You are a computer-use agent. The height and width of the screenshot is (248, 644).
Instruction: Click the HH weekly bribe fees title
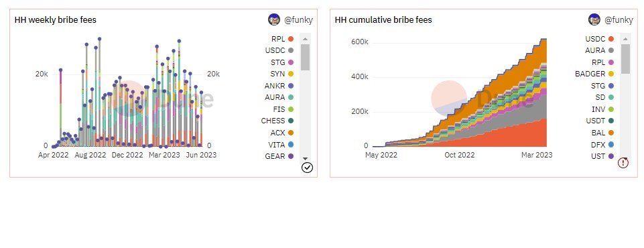click(x=56, y=19)
